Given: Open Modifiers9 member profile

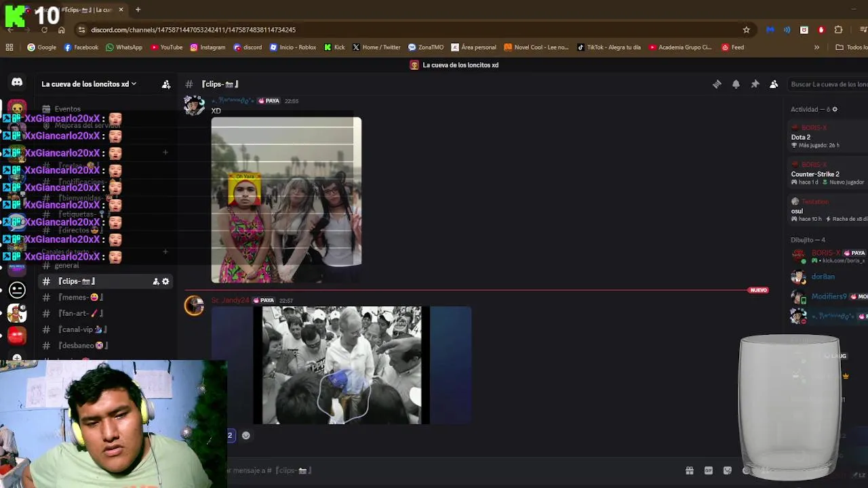Looking at the screenshot, I should pos(829,296).
